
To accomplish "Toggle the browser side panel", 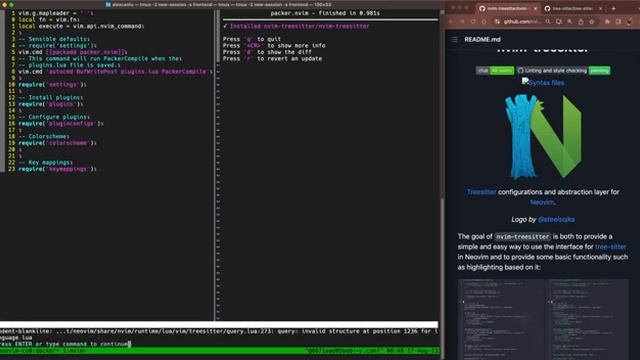I will (618, 22).
